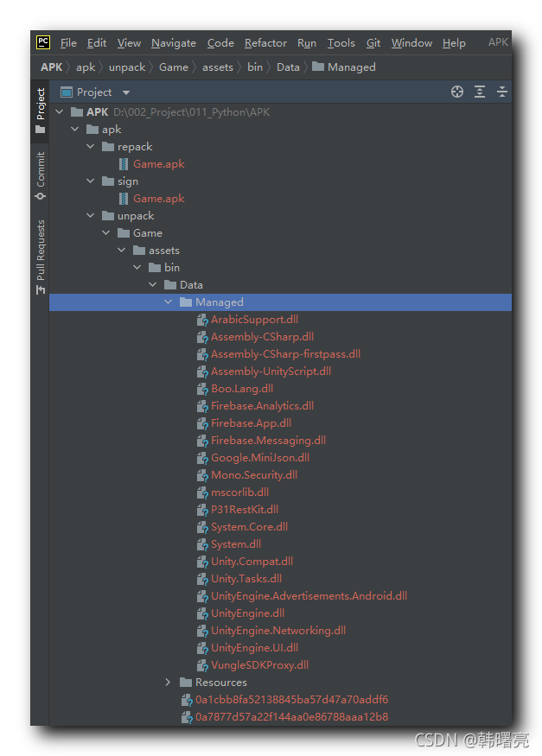Click the Boo.Lang.dll file icon
The height and width of the screenshot is (756, 542).
pyautogui.click(x=202, y=389)
